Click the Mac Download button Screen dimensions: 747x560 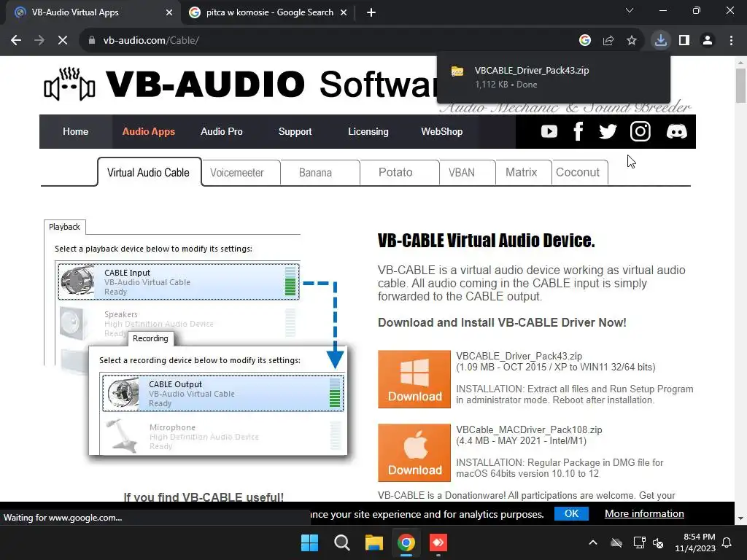pos(414,452)
